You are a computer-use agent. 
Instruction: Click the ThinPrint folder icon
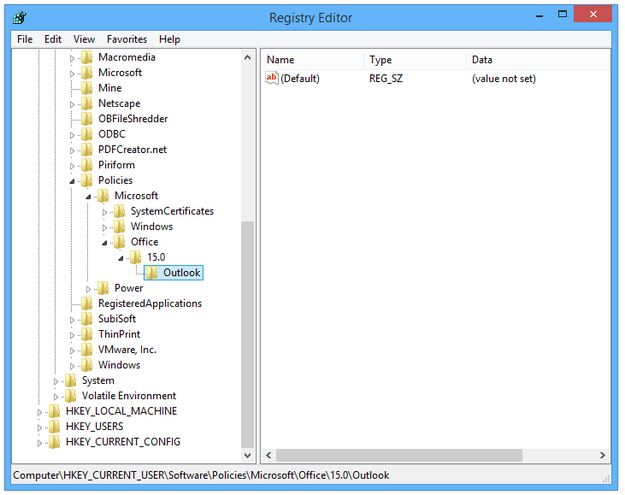[x=86, y=334]
